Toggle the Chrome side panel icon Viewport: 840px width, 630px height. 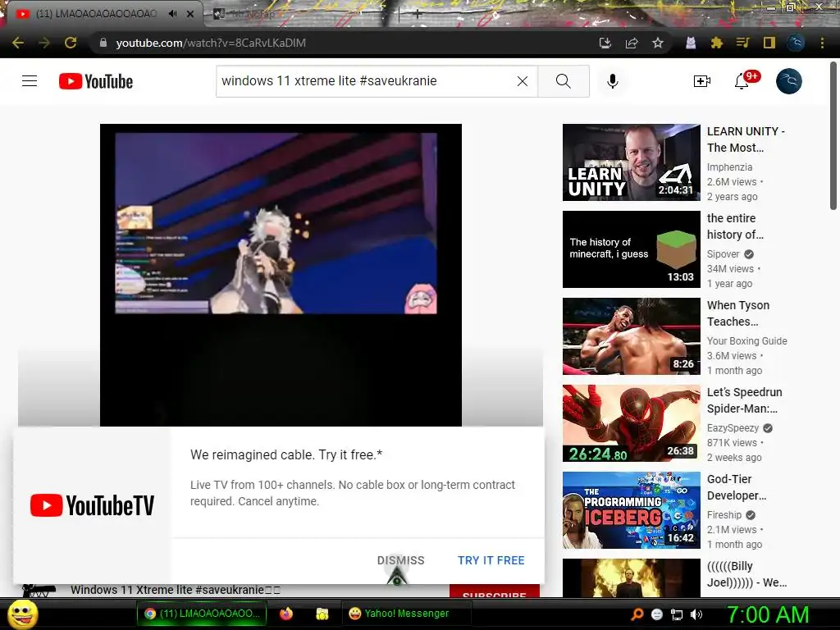pyautogui.click(x=769, y=43)
